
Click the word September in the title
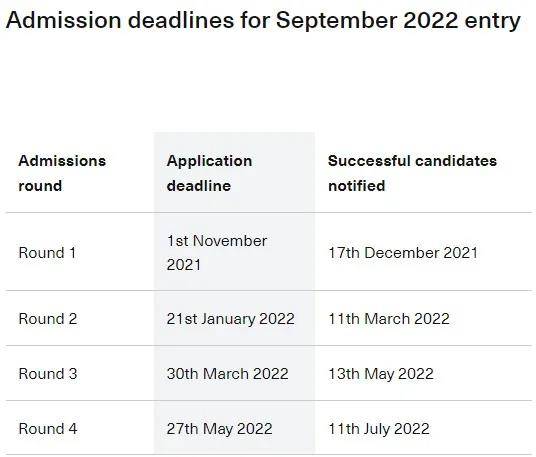[x=337, y=21]
